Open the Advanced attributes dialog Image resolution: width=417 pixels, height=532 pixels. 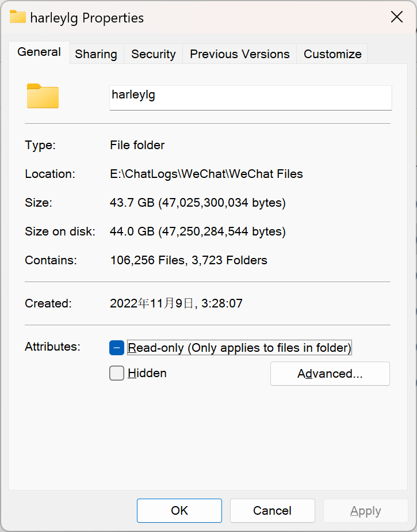(330, 374)
